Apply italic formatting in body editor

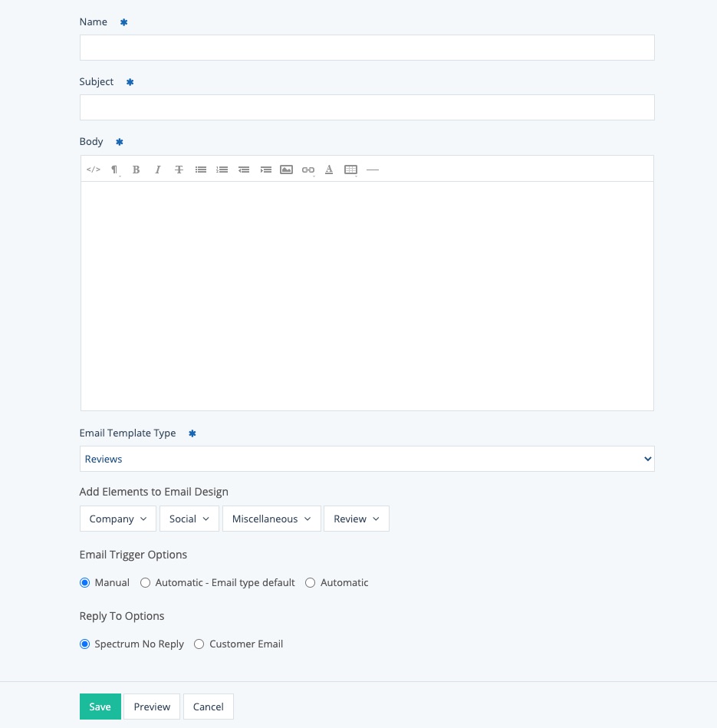[158, 170]
